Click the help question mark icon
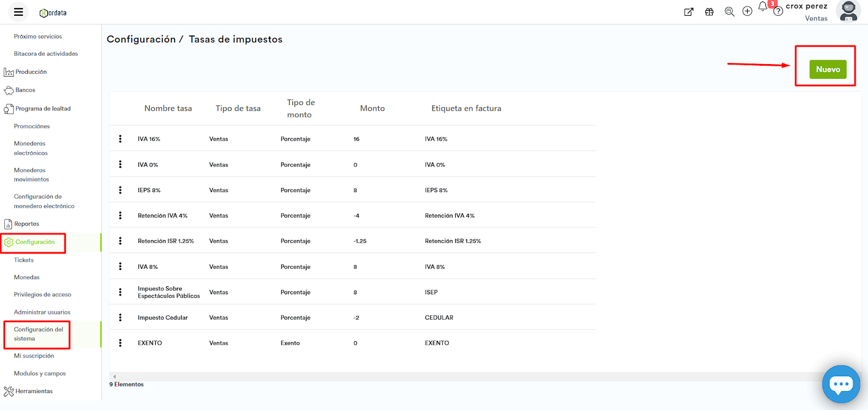Image resolution: width=868 pixels, height=410 pixels. [778, 11]
